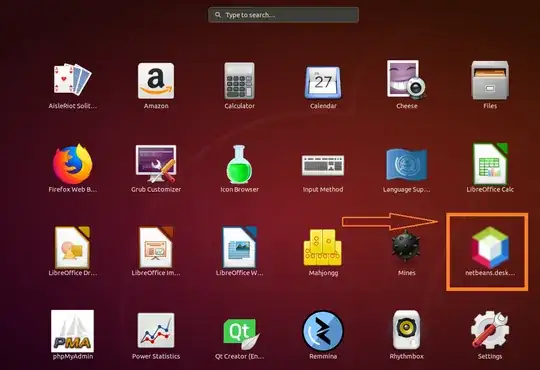Open the Calculator application
The height and width of the screenshot is (370, 540).
(x=239, y=81)
